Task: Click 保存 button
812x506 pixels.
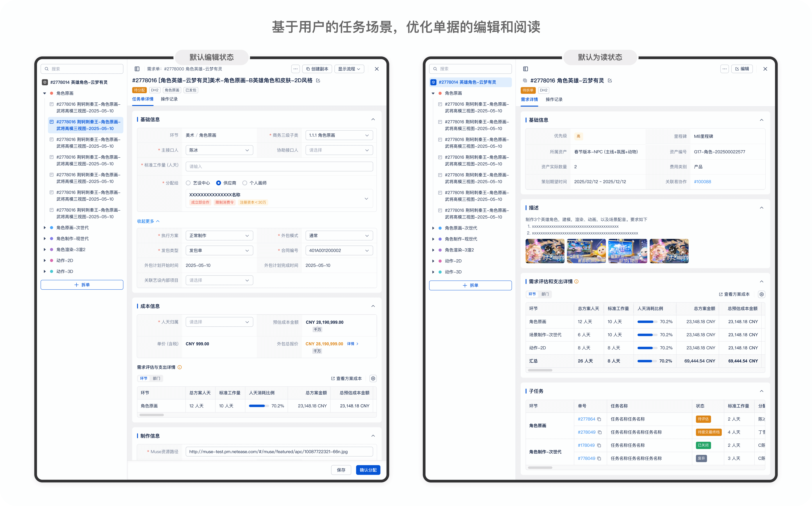Action: click(341, 470)
